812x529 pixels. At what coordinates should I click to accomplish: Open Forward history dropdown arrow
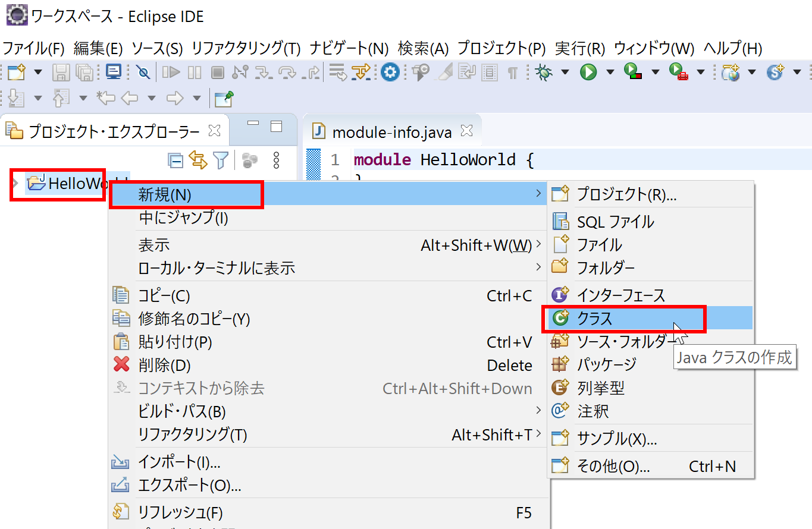(x=196, y=97)
